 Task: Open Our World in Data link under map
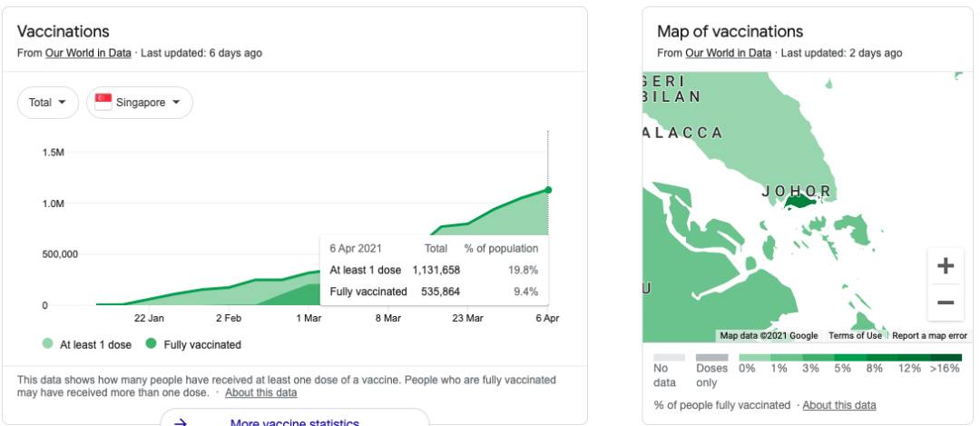click(x=728, y=54)
